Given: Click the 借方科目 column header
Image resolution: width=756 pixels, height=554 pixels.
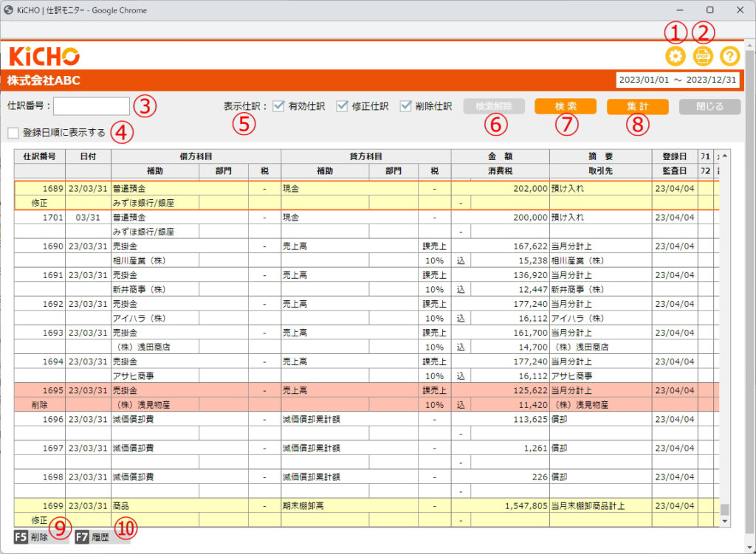Looking at the screenshot, I should 196,156.
